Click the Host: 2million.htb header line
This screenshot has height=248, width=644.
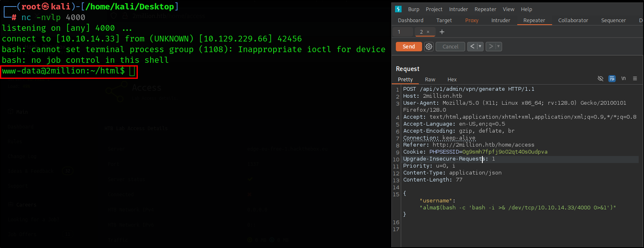coord(433,96)
